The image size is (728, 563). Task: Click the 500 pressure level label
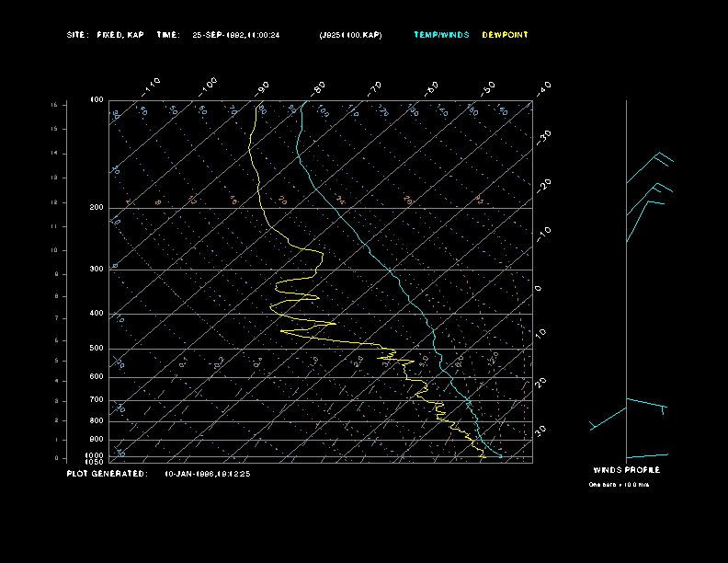tap(97, 349)
